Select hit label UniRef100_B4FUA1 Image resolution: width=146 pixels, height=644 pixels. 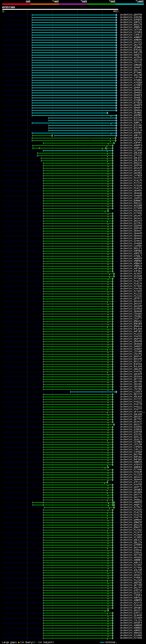click(131, 457)
